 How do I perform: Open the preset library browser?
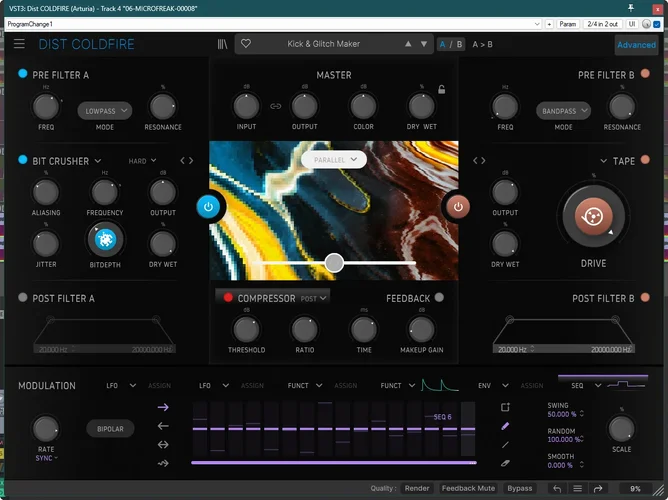pos(222,44)
